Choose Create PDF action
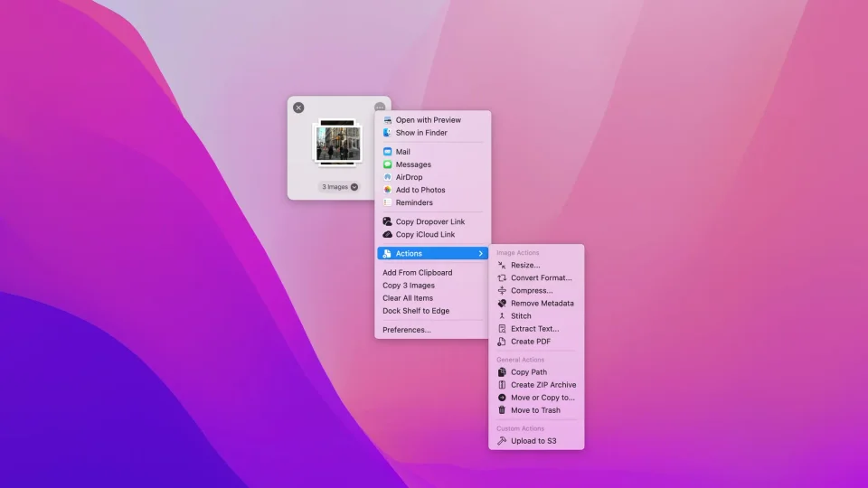 531,342
